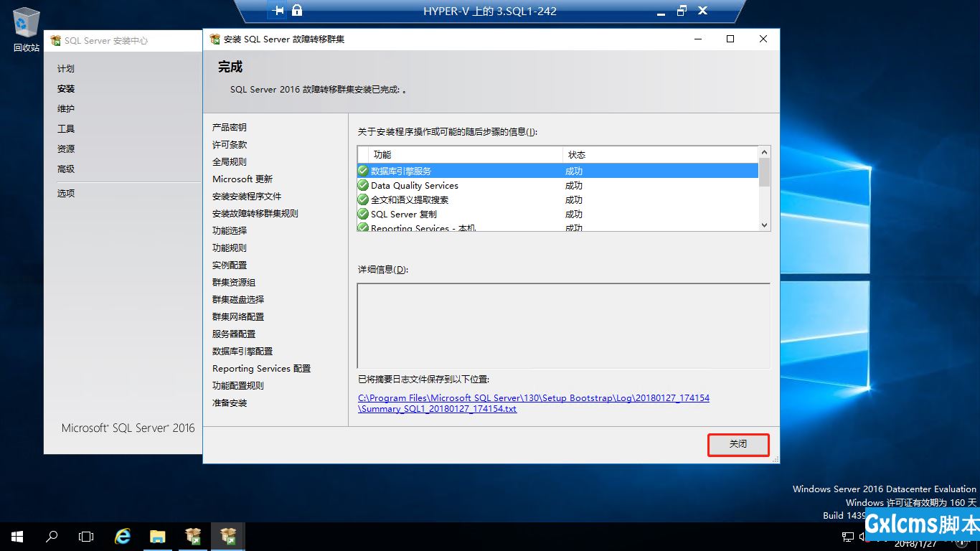Click 全局规则 step in the wizard list
Image resolution: width=980 pixels, height=551 pixels.
(x=230, y=162)
